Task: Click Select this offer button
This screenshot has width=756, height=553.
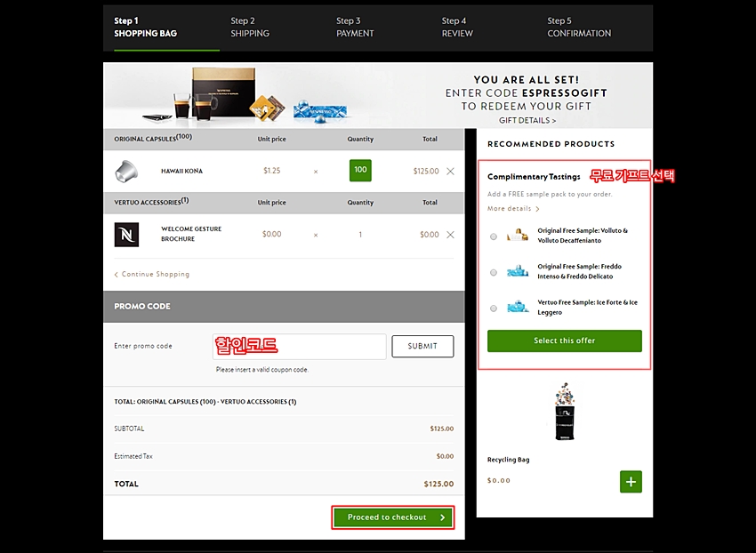Action: (565, 341)
